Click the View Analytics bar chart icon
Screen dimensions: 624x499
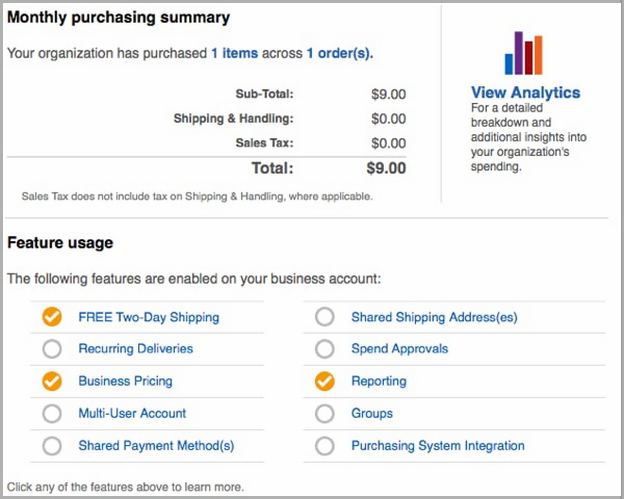click(x=523, y=53)
